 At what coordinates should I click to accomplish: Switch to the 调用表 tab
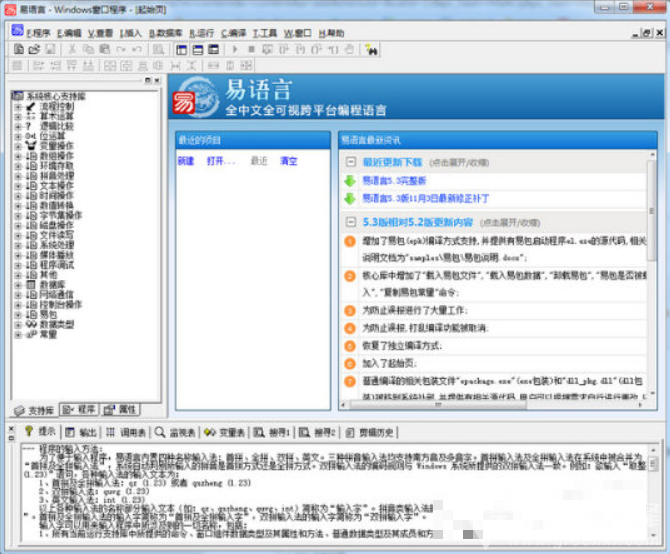click(x=126, y=432)
